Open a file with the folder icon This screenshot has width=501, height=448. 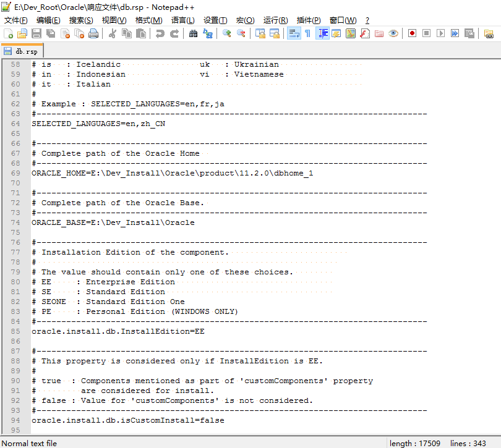(x=22, y=33)
